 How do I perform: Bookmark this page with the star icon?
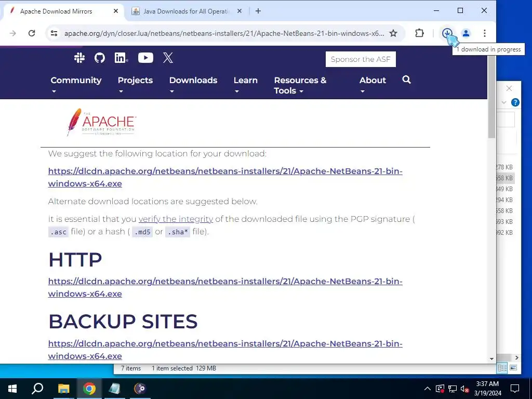coord(393,33)
